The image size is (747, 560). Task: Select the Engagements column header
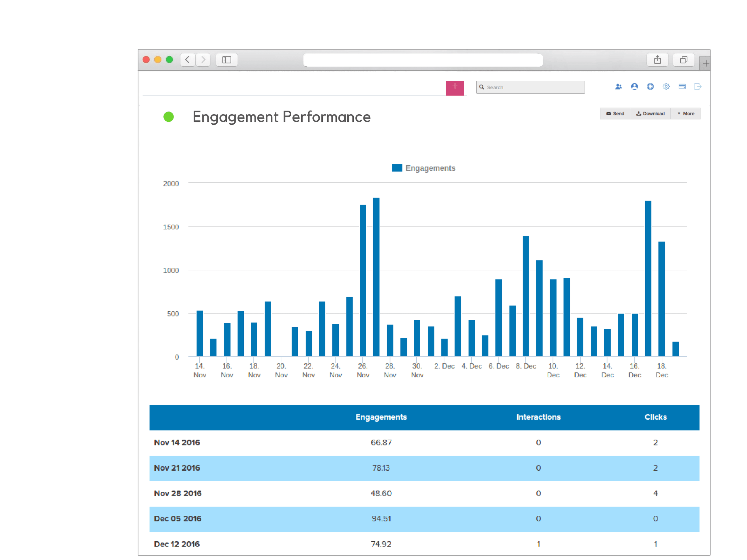coord(381,417)
